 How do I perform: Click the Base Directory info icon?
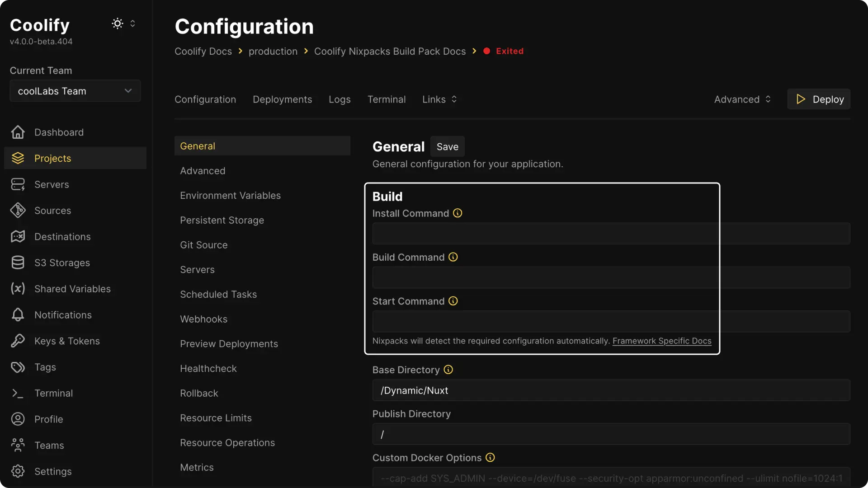448,370
